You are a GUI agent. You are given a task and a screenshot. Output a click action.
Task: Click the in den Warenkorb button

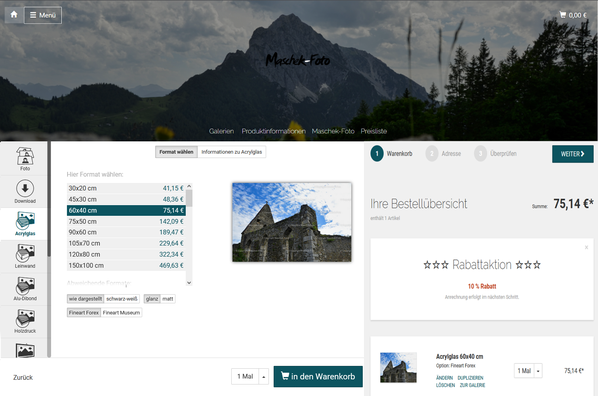(318, 377)
